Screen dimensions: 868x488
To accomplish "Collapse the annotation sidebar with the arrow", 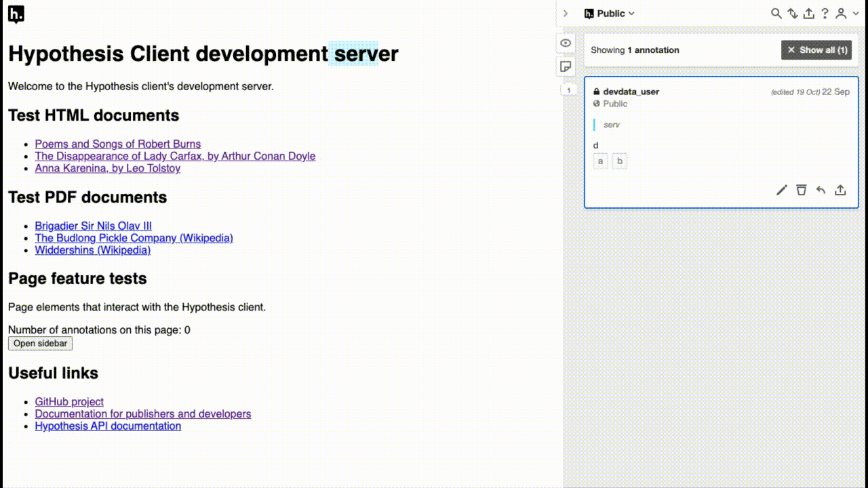I will coord(566,13).
